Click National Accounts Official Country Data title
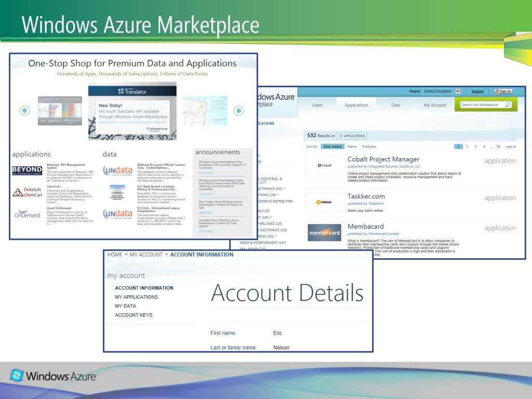The height and width of the screenshot is (399, 532). pyautogui.click(x=161, y=166)
